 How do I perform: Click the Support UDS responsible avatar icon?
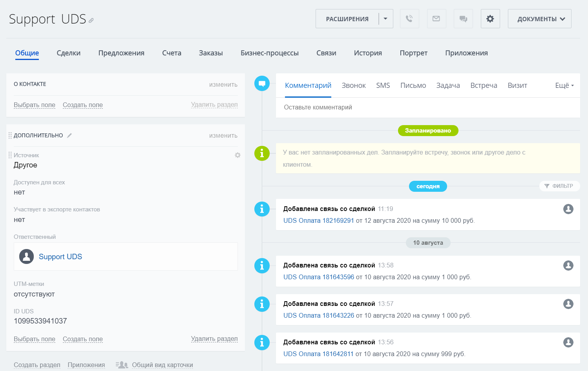point(26,256)
